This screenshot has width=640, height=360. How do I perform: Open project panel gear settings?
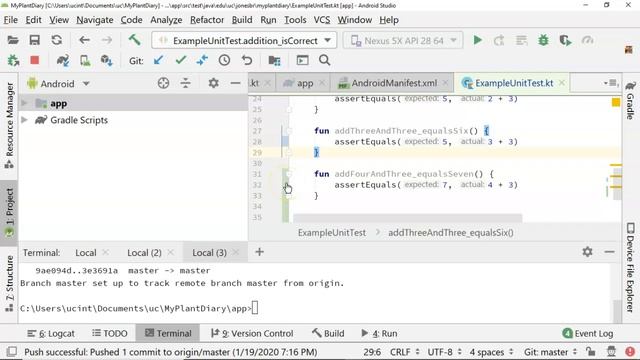click(213, 83)
